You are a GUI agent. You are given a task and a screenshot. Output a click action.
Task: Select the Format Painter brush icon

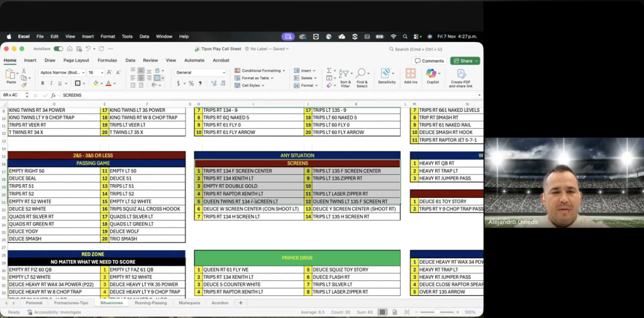point(24,84)
